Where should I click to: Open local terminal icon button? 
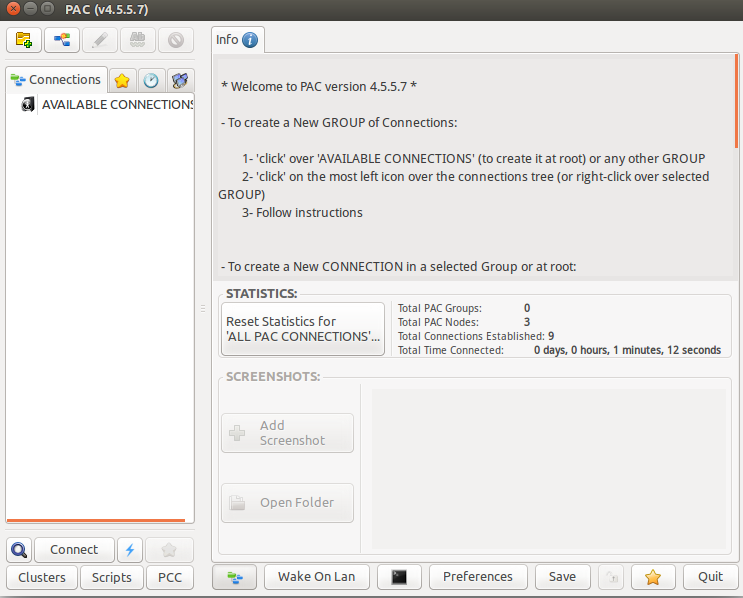[399, 577]
